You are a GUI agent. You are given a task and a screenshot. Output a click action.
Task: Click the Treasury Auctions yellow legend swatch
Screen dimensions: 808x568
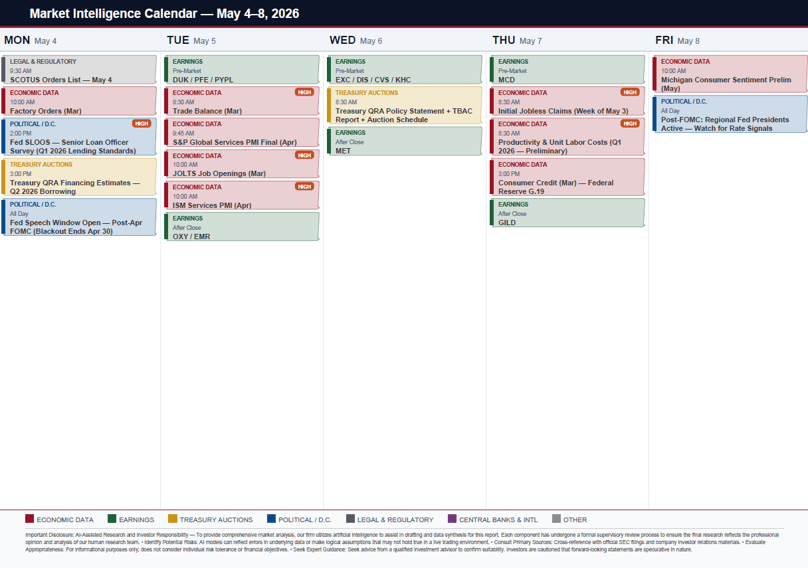[173, 519]
